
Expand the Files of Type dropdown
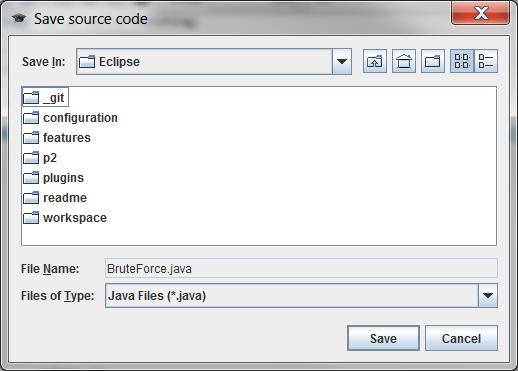tap(488, 296)
